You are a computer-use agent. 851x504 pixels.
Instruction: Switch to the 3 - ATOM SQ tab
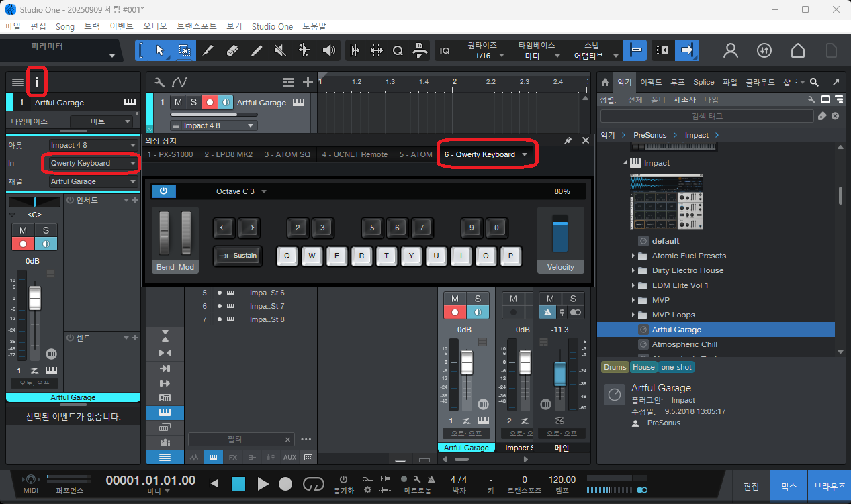(287, 154)
